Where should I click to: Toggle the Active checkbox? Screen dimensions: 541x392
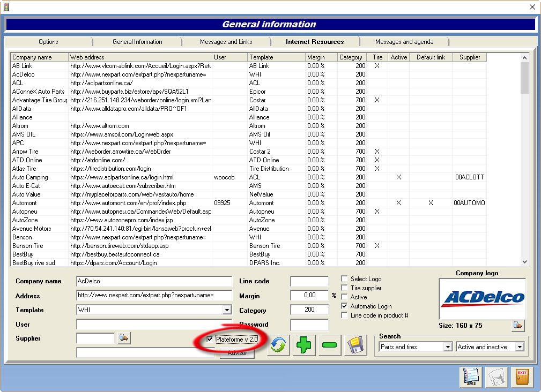(344, 297)
